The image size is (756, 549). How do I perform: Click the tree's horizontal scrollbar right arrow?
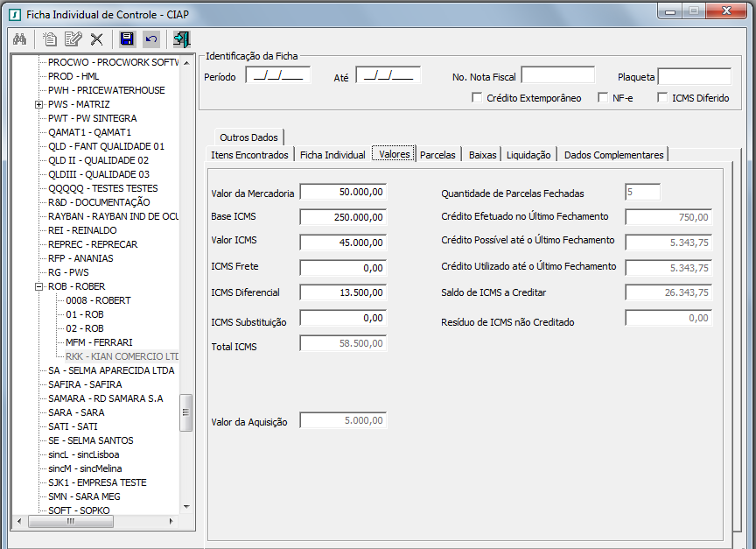pos(171,521)
